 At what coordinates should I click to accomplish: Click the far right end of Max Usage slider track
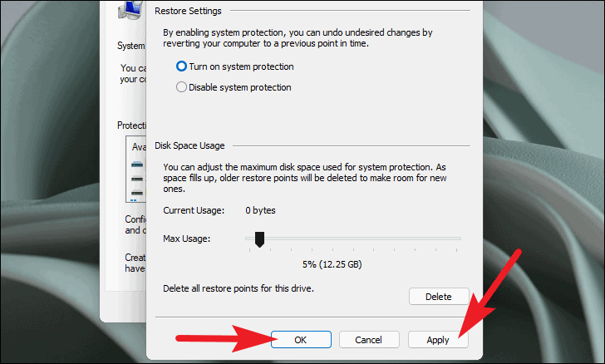click(x=459, y=239)
